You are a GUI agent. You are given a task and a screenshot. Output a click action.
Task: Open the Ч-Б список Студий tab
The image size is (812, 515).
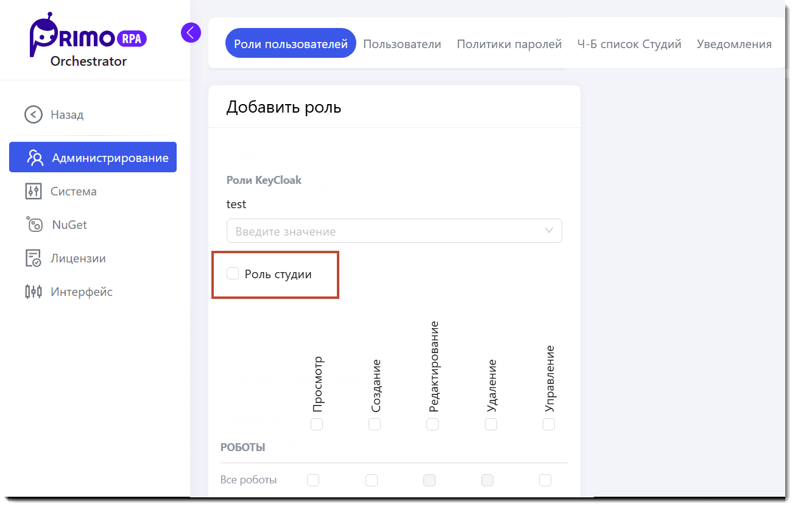(x=629, y=44)
